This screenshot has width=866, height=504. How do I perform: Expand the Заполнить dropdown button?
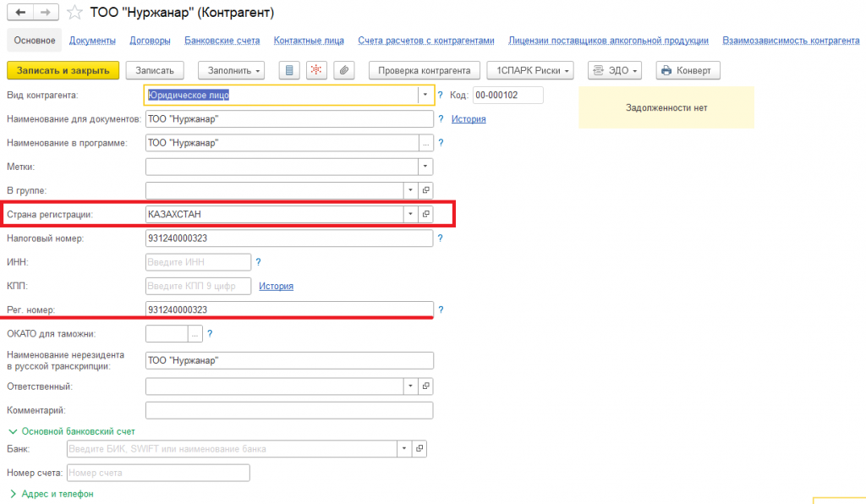pyautogui.click(x=232, y=71)
